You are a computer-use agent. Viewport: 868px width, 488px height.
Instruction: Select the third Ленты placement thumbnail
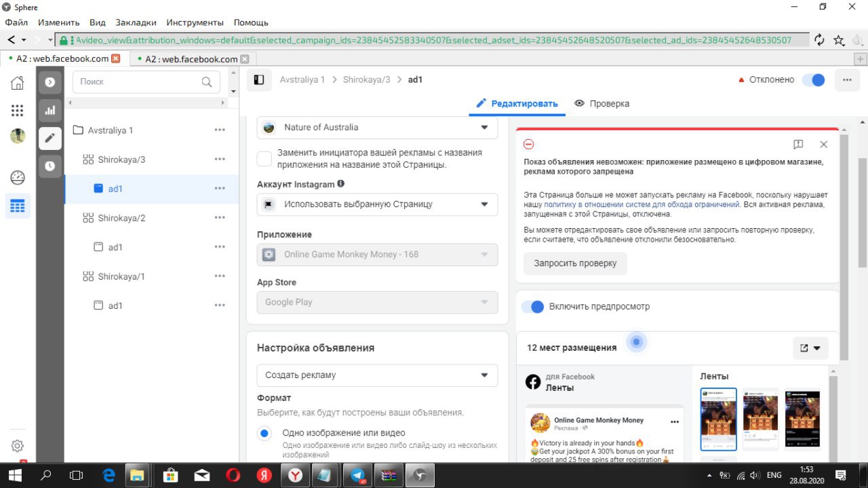click(x=802, y=418)
